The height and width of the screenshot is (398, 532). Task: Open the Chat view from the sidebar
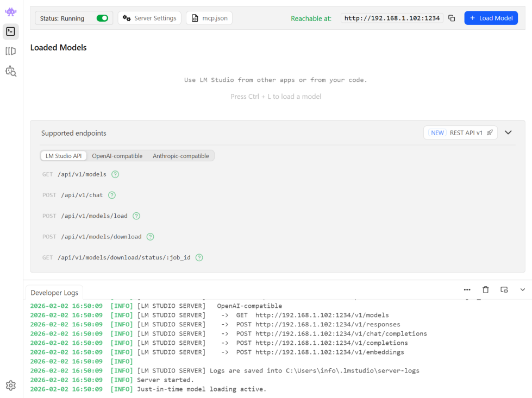pos(11,12)
